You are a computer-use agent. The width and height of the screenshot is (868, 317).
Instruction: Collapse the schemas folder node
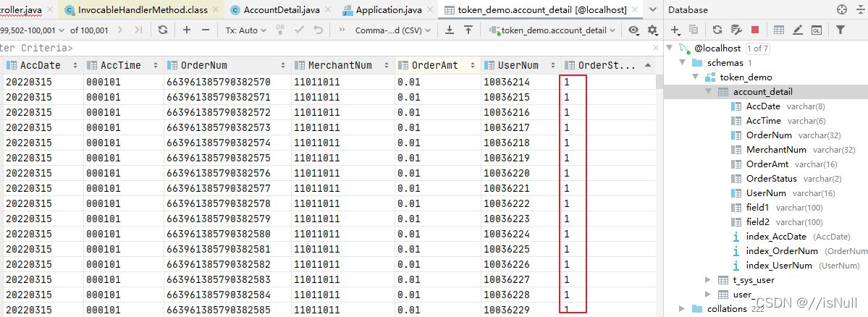tap(683, 63)
